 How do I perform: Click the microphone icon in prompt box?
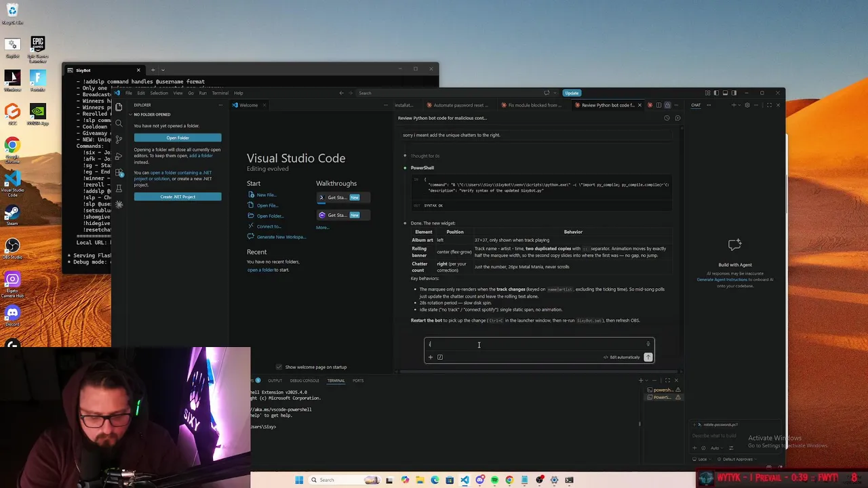(x=648, y=344)
